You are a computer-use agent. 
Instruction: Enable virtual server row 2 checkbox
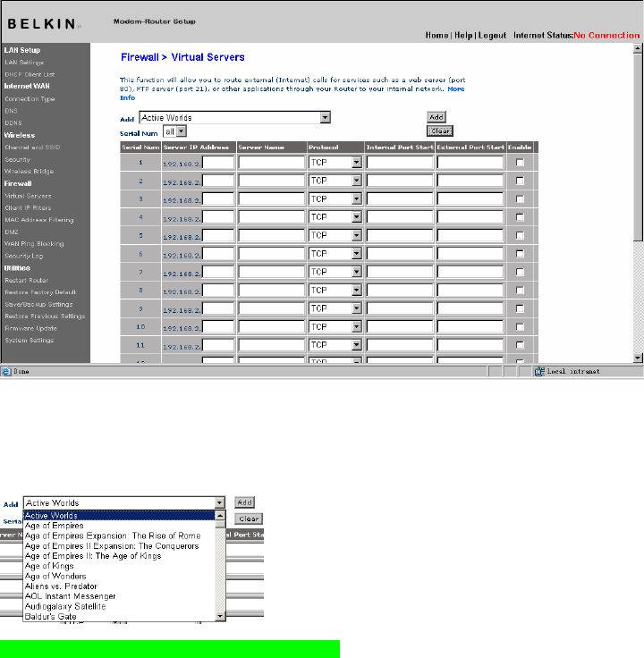click(x=520, y=181)
